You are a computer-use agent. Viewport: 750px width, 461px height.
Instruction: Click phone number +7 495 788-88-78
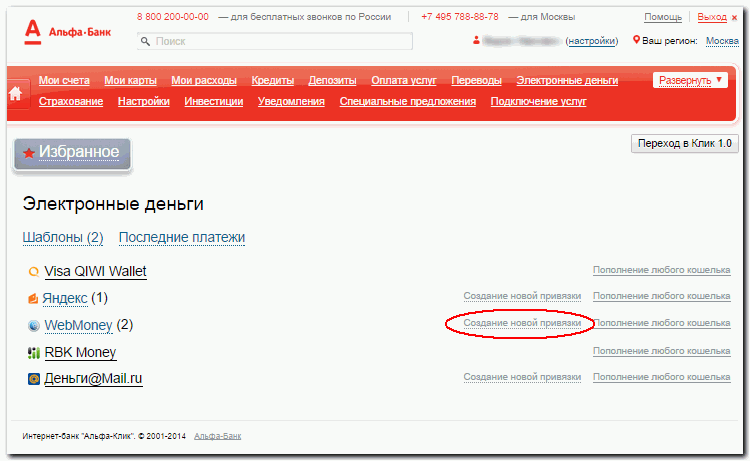pyautogui.click(x=460, y=17)
